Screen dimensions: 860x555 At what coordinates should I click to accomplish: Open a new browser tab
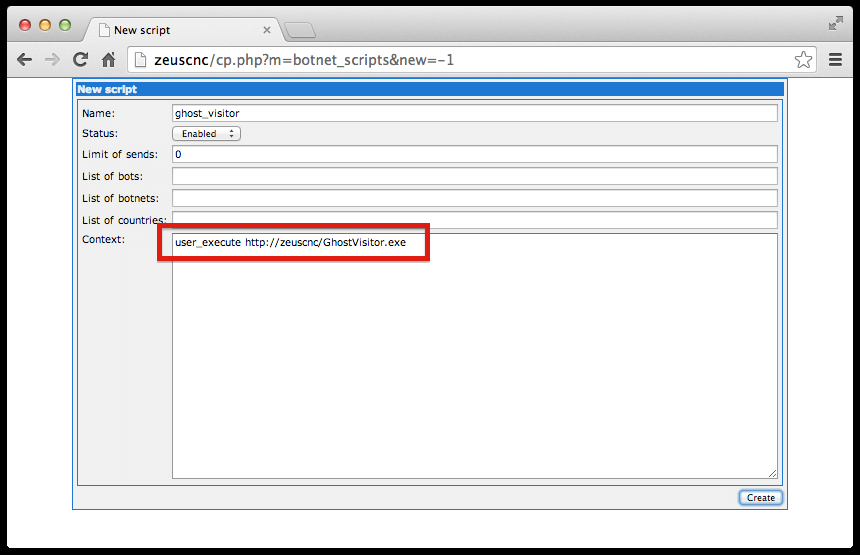300,30
